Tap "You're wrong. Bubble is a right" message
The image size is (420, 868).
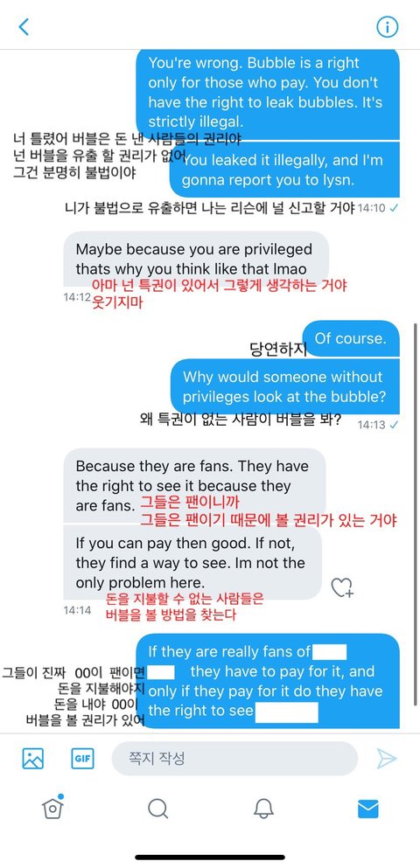tap(268, 94)
